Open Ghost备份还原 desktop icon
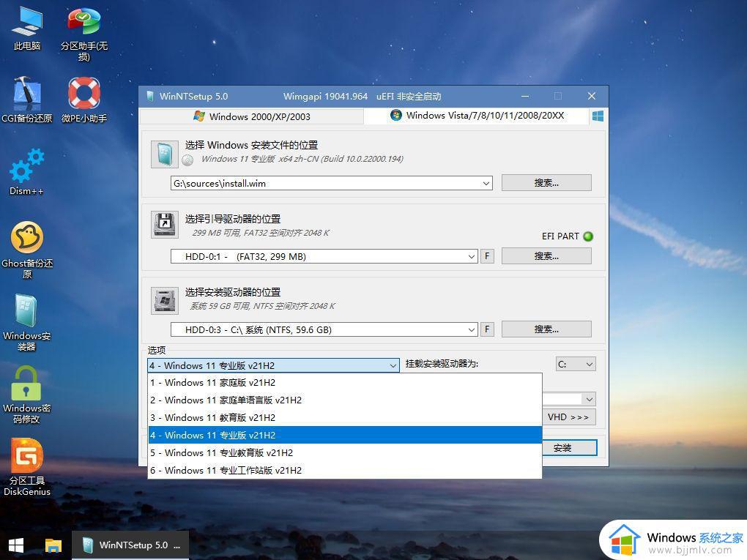 pos(27,250)
